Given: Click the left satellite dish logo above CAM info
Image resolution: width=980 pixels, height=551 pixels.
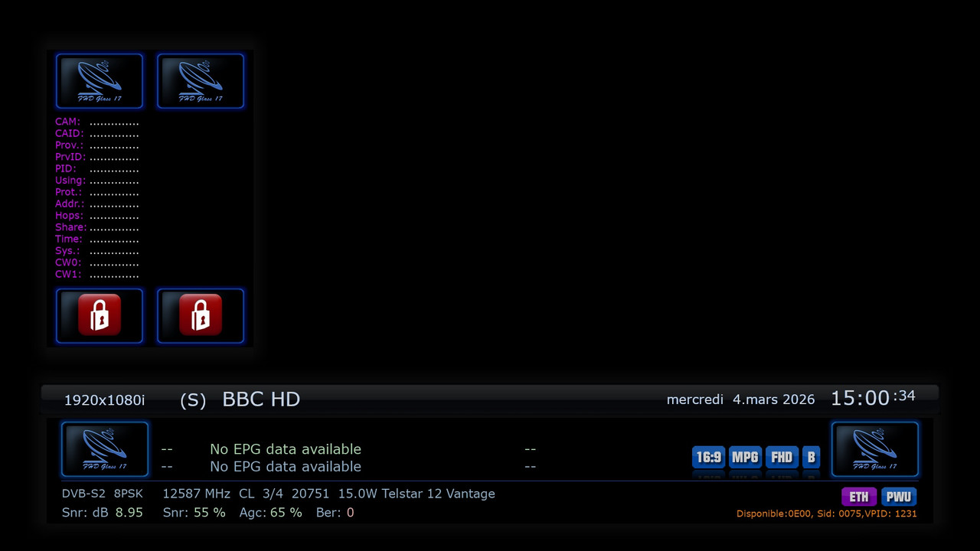Looking at the screenshot, I should tap(100, 81).
